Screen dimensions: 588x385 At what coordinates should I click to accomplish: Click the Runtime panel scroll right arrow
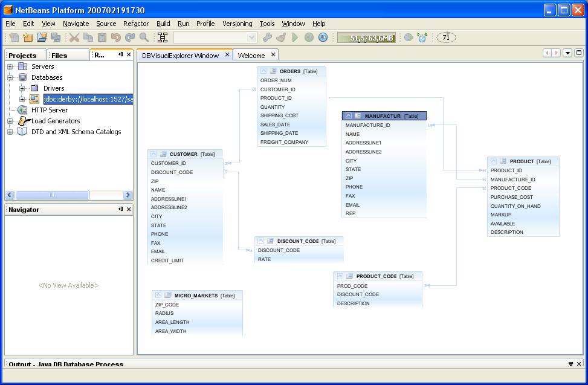(128, 195)
